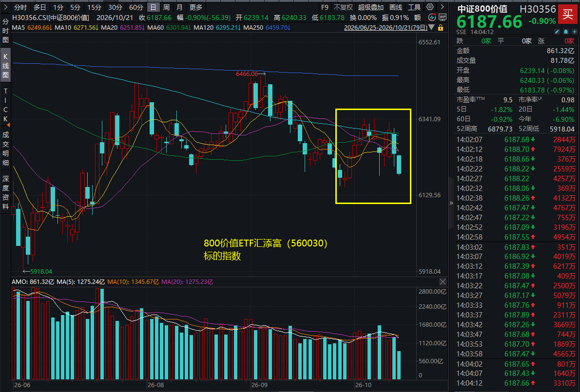Switch to the 多日 period tab

pyautogui.click(x=39, y=7)
